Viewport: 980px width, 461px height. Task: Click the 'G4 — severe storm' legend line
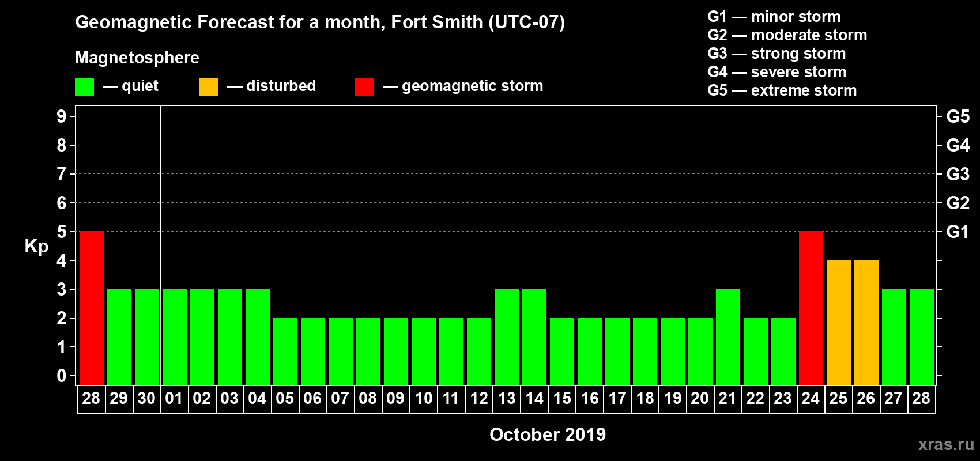coord(777,72)
